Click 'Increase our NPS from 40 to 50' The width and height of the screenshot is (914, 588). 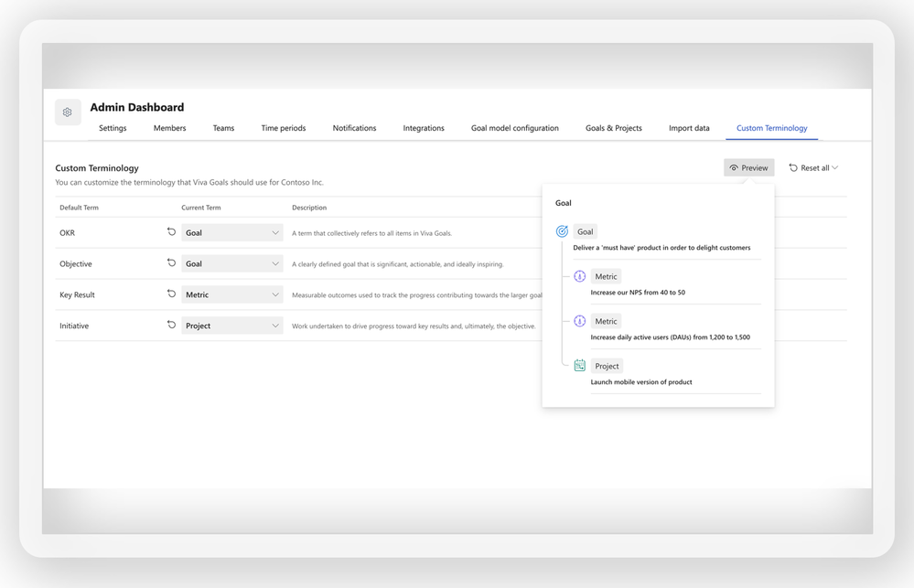tap(638, 293)
